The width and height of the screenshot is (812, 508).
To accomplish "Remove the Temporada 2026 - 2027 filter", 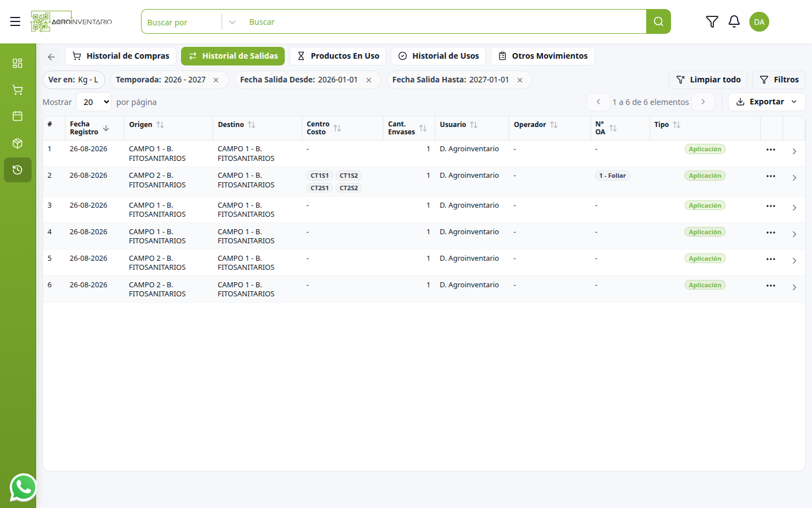I will point(216,80).
